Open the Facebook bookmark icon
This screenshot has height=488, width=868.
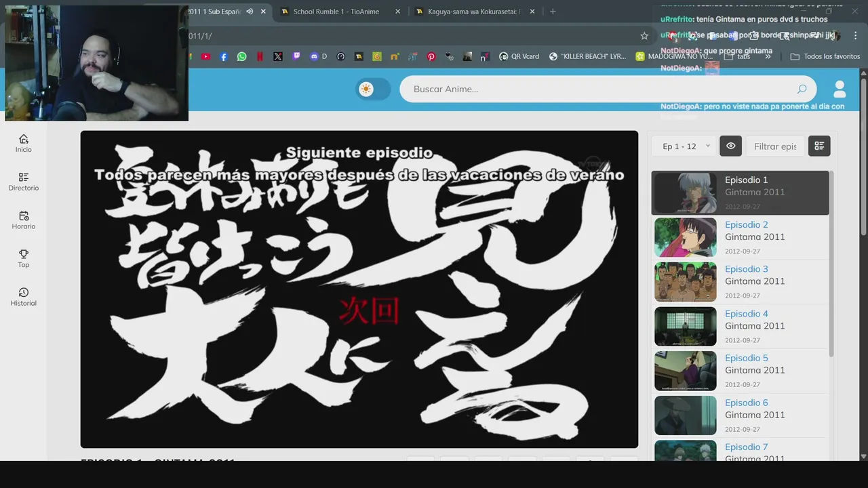[224, 56]
